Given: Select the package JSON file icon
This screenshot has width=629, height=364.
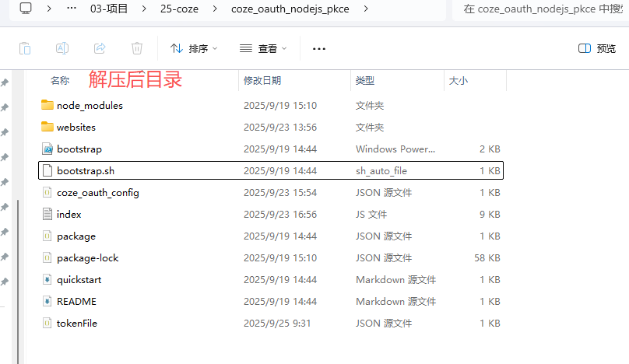Looking at the screenshot, I should 47,236.
